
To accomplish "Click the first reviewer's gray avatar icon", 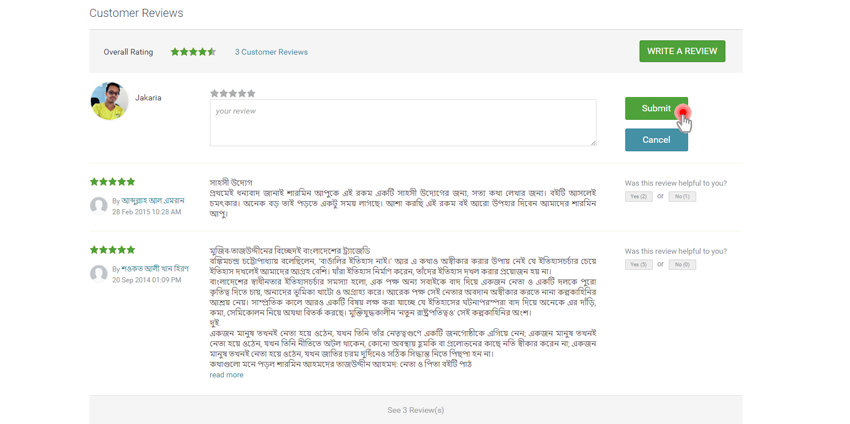I will coord(99,206).
